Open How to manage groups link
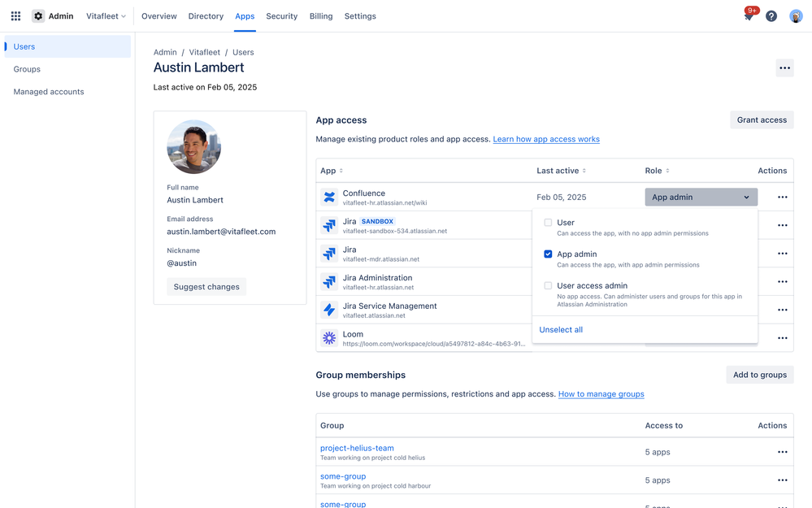 [601, 393]
